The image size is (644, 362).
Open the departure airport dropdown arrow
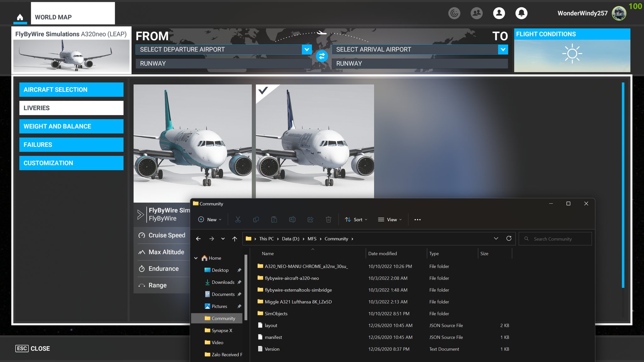click(307, 49)
